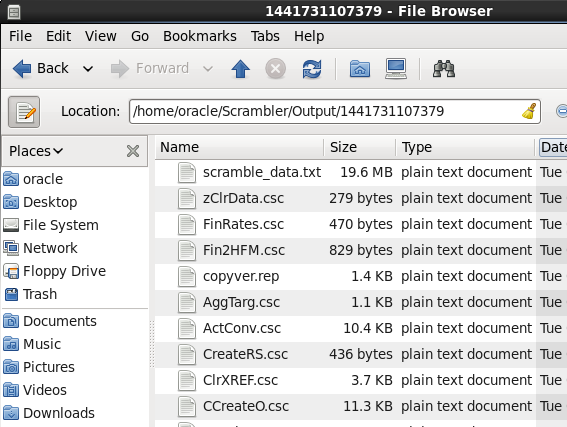Click the location path input field
Screen dimensions: 567x427
tap(335, 111)
